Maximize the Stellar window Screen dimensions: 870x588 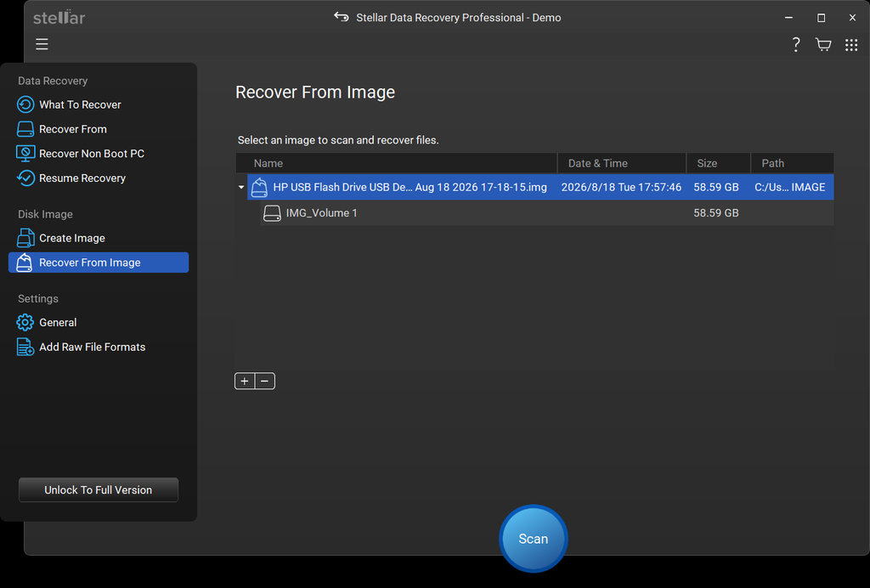[822, 18]
